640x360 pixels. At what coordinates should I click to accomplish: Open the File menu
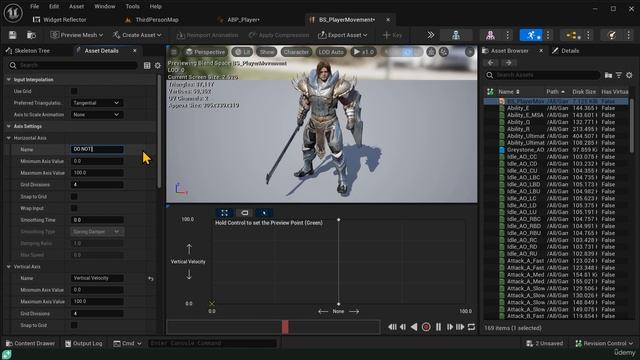35,7
